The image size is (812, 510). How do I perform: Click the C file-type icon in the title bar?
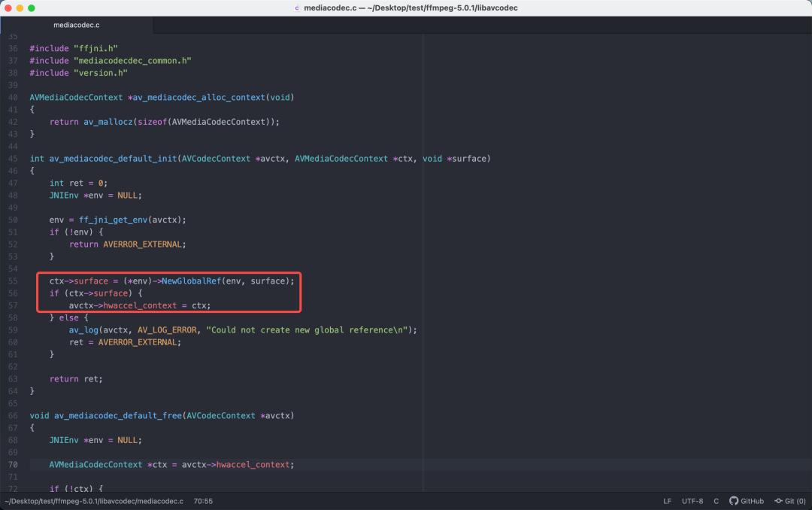[x=295, y=8]
